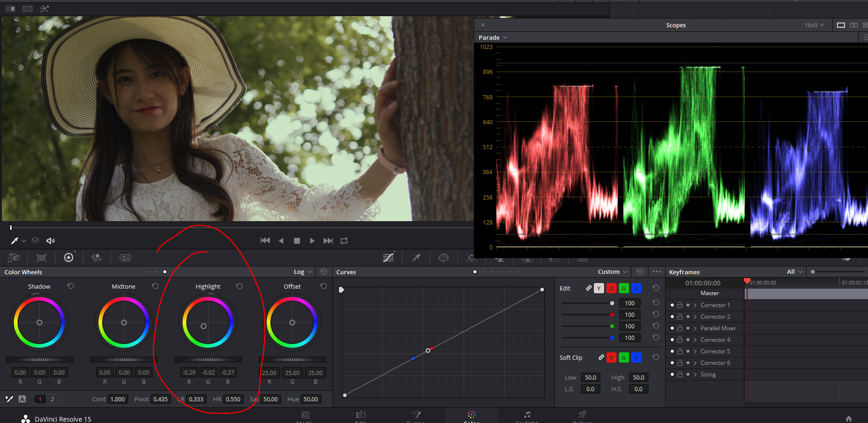Open the Keyframes All filter dropdown

pyautogui.click(x=795, y=272)
